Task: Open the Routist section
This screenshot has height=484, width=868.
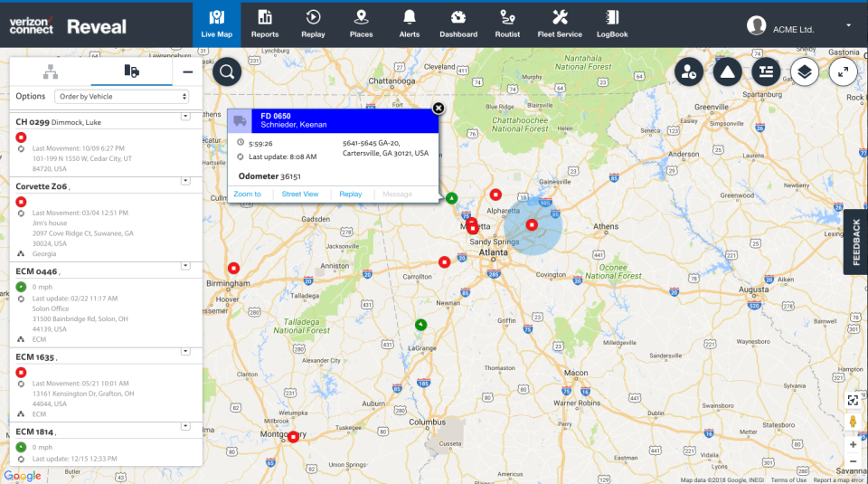Action: [507, 24]
